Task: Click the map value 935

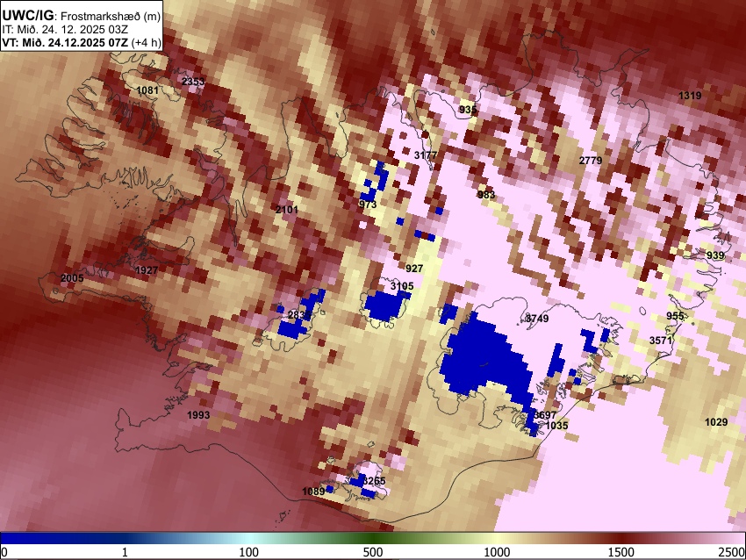Action: tap(468, 110)
